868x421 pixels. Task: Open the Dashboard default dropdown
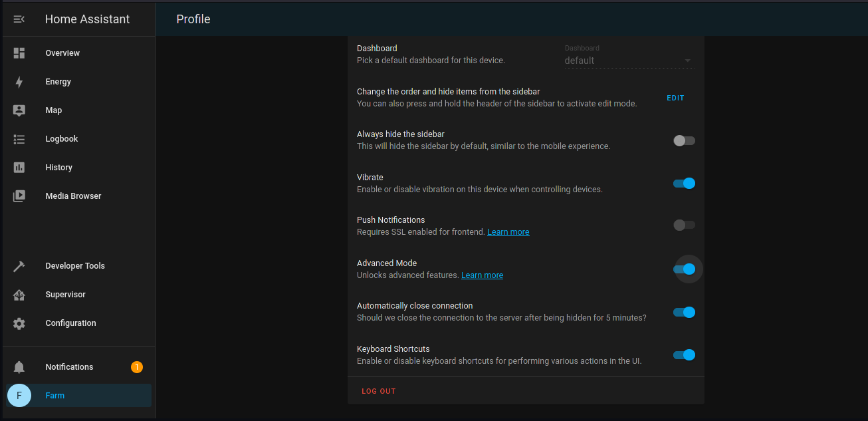(x=628, y=61)
